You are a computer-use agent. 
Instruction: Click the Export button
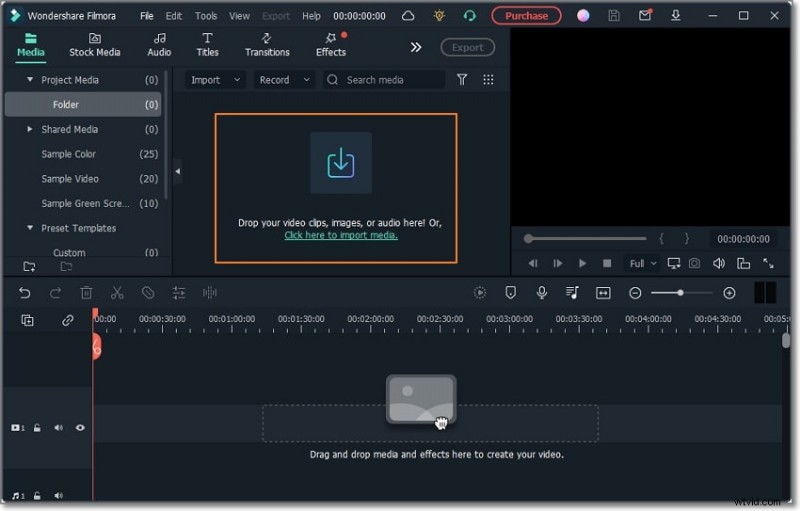467,47
